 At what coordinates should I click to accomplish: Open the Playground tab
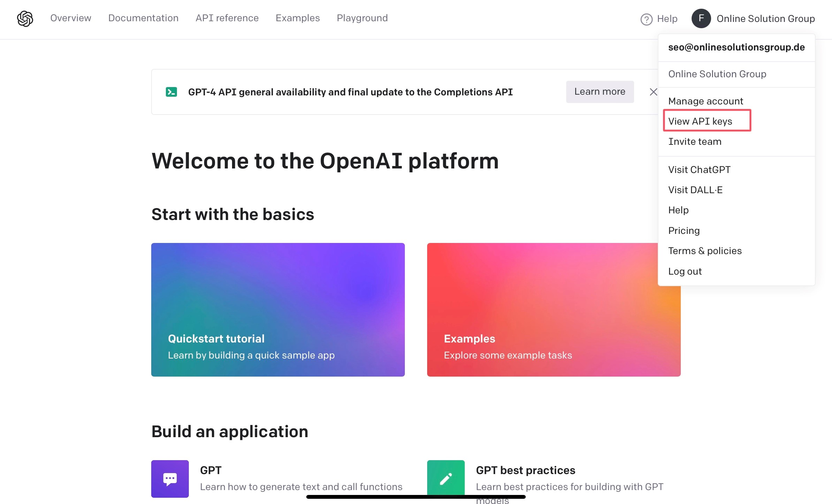(x=362, y=18)
